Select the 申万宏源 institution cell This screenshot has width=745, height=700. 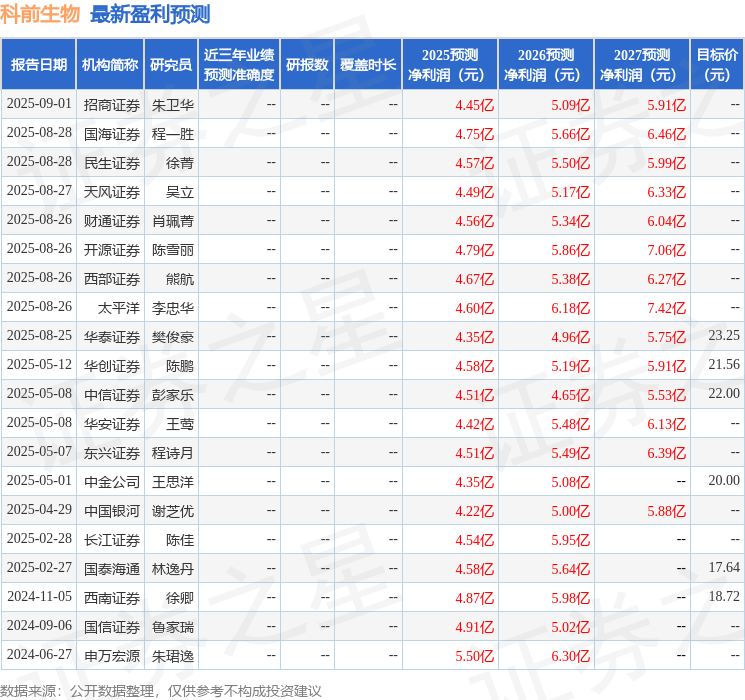pos(112,656)
